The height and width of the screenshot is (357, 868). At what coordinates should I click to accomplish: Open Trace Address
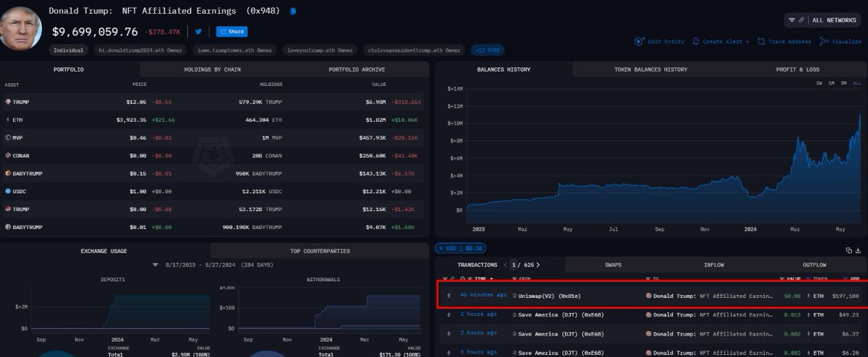tap(784, 42)
